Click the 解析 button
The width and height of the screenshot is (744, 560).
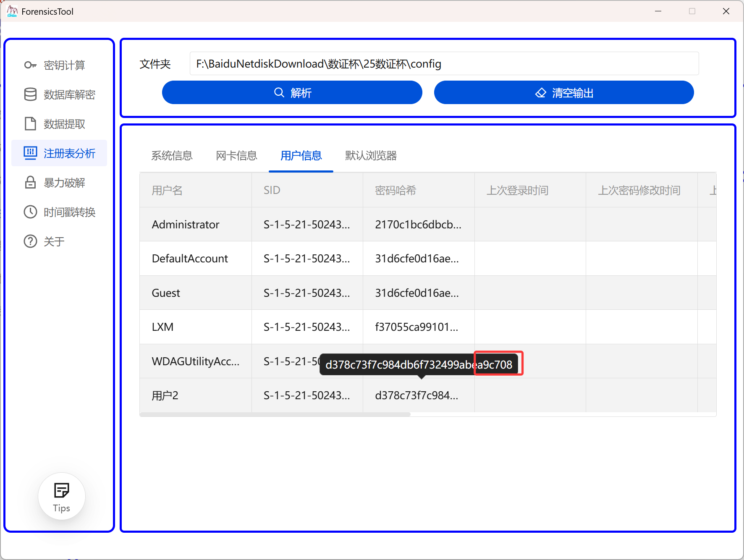point(292,92)
